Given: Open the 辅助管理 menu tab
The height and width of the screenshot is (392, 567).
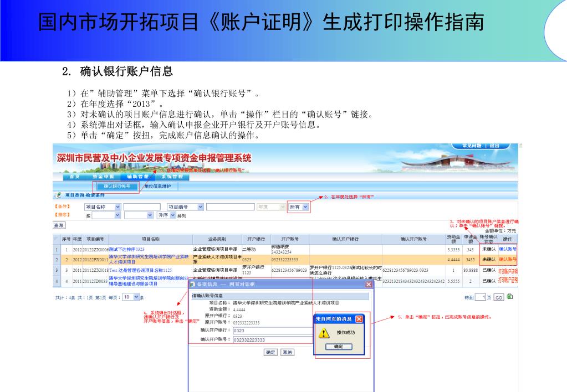Looking at the screenshot, I should tap(137, 177).
